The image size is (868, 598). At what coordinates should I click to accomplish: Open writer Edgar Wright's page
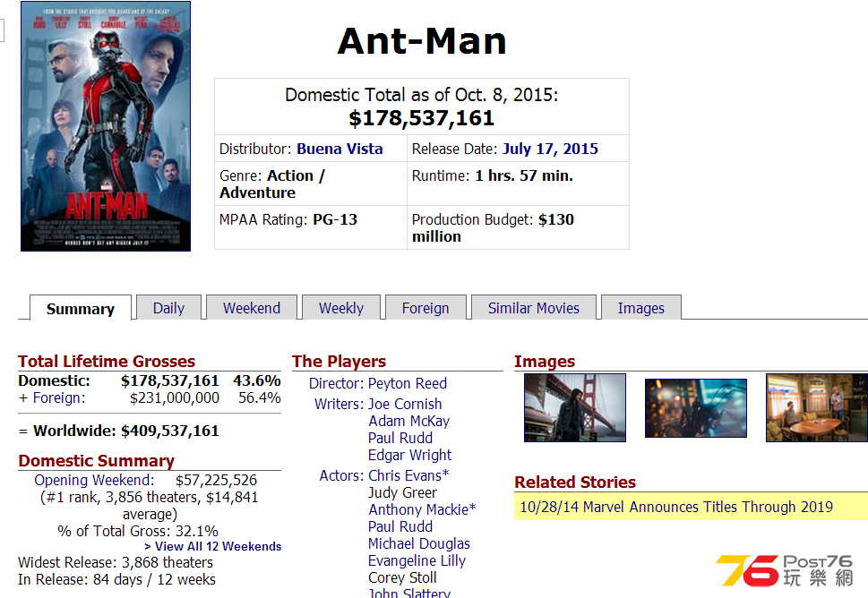click(409, 455)
